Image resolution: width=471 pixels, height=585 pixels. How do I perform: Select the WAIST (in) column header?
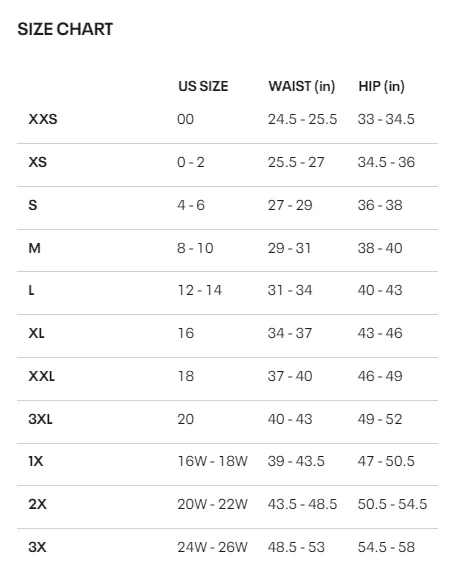tap(302, 86)
